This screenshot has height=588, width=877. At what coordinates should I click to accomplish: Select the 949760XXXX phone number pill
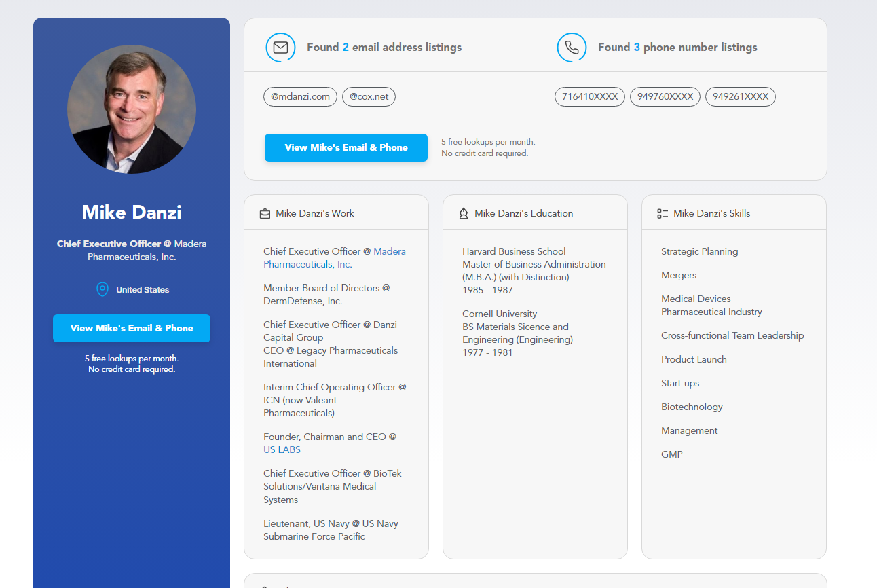pyautogui.click(x=665, y=96)
